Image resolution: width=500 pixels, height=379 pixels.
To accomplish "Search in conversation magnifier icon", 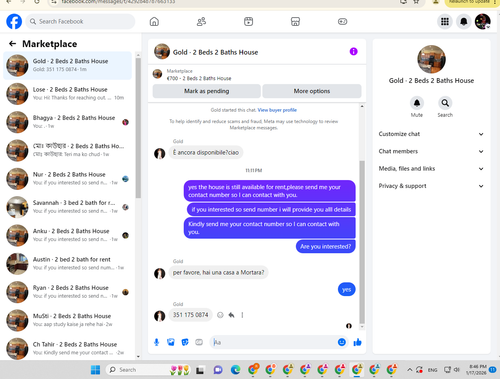I will pos(445,103).
